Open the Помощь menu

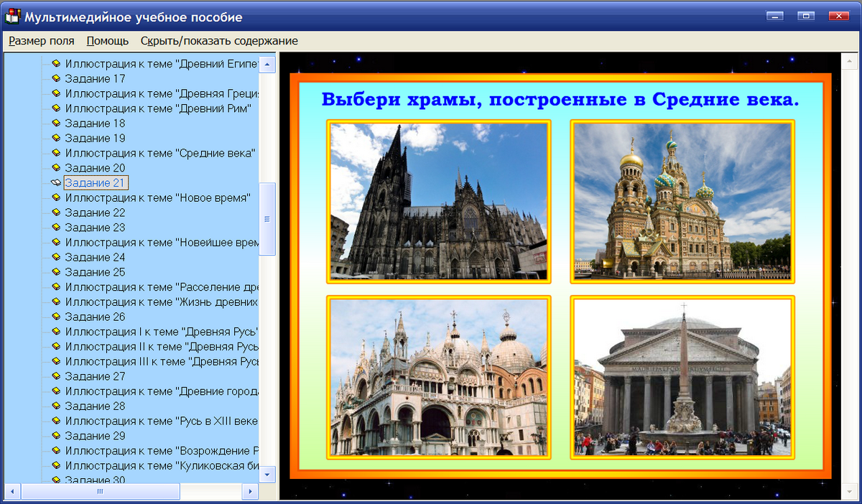[x=106, y=41]
